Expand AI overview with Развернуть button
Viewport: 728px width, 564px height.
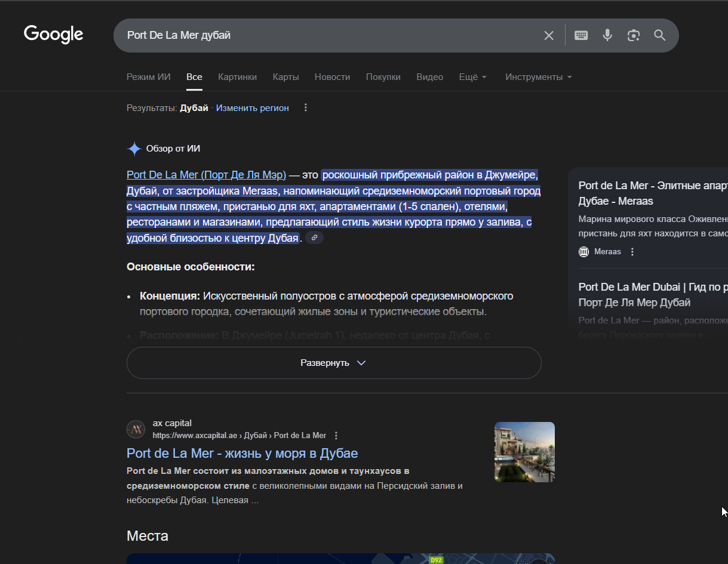pos(334,363)
